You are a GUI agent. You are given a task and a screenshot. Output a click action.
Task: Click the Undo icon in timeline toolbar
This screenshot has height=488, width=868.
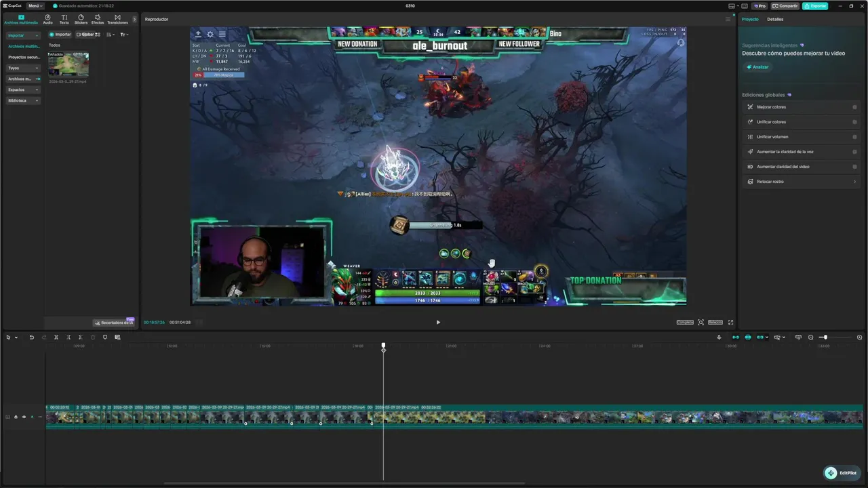[x=31, y=337]
